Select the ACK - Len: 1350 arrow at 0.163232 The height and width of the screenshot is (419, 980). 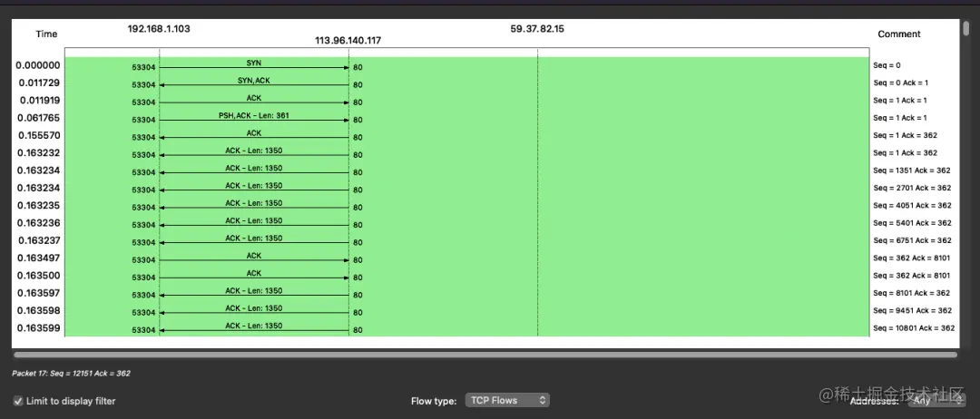pos(254,155)
